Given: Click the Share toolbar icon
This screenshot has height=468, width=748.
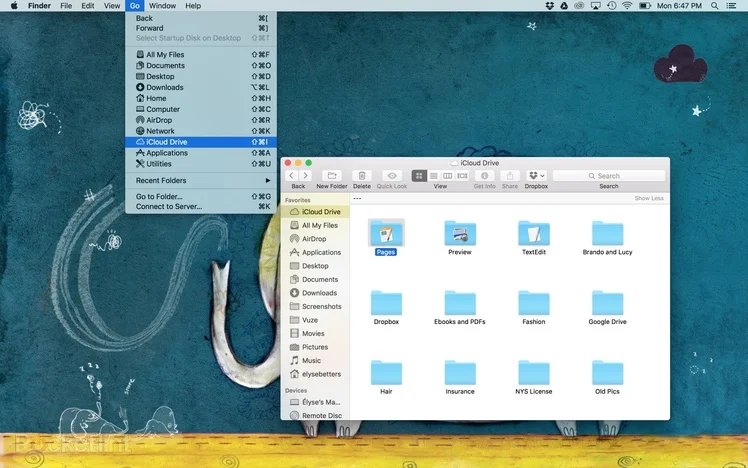Looking at the screenshot, I should pyautogui.click(x=510, y=176).
